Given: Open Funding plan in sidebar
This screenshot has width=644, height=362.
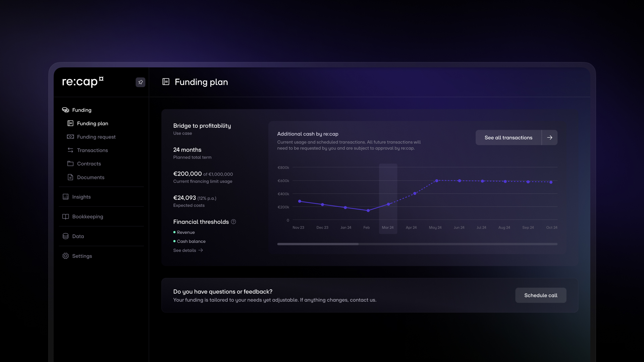Looking at the screenshot, I should tap(93, 123).
